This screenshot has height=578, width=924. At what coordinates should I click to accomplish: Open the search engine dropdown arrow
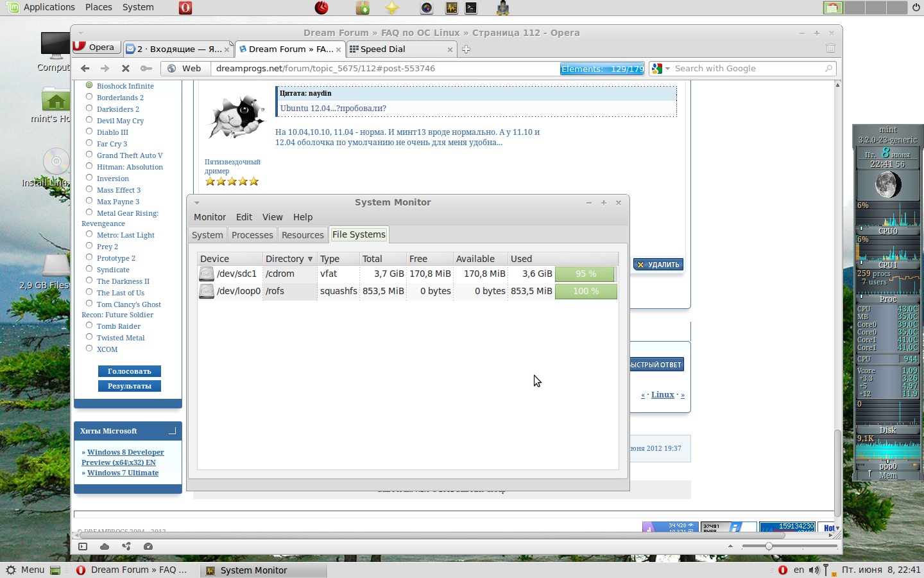point(667,69)
